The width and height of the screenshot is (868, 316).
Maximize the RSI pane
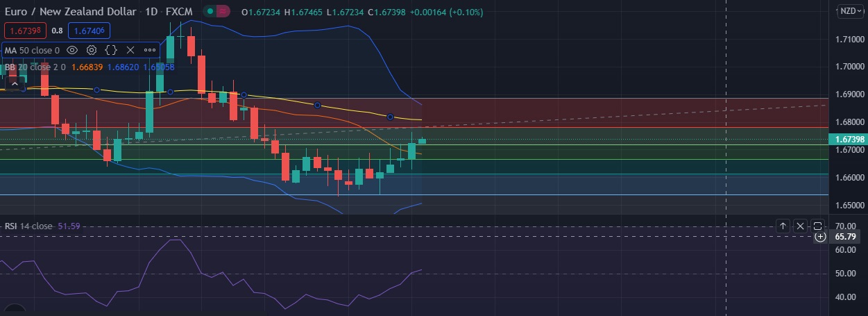[817, 226]
